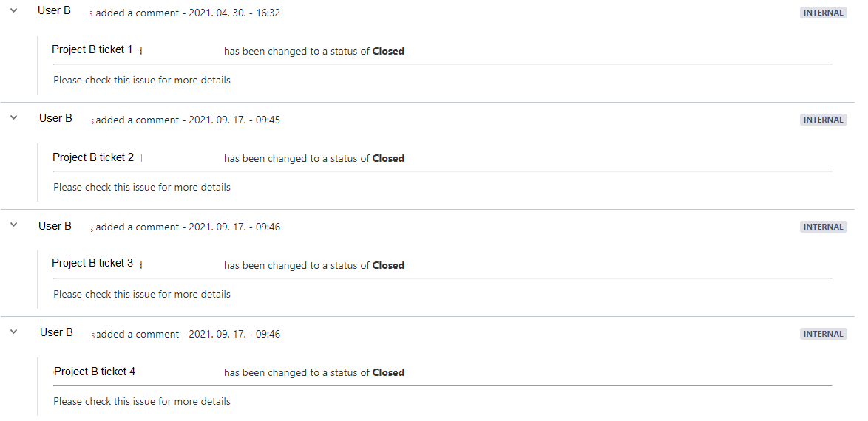Collapse the comment mentioning Project B ticket 2
Viewport: 868px width, 421px height.
point(14,118)
